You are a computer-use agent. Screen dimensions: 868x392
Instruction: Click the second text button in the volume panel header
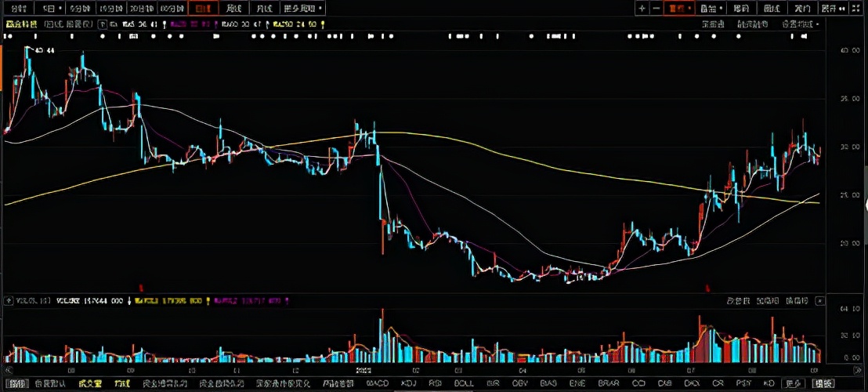click(767, 300)
